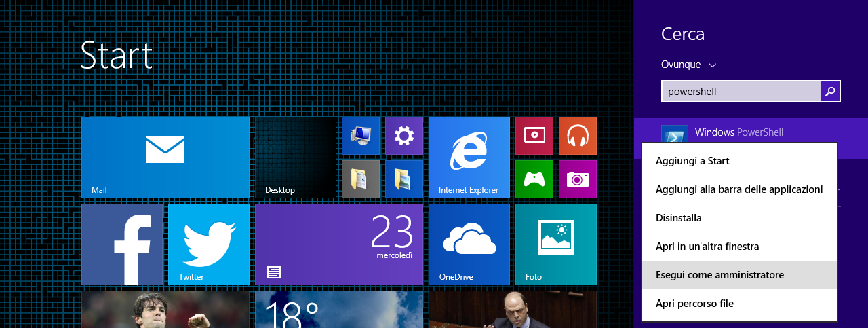Open the Mail tile
This screenshot has height=328, width=868.
coord(165,158)
